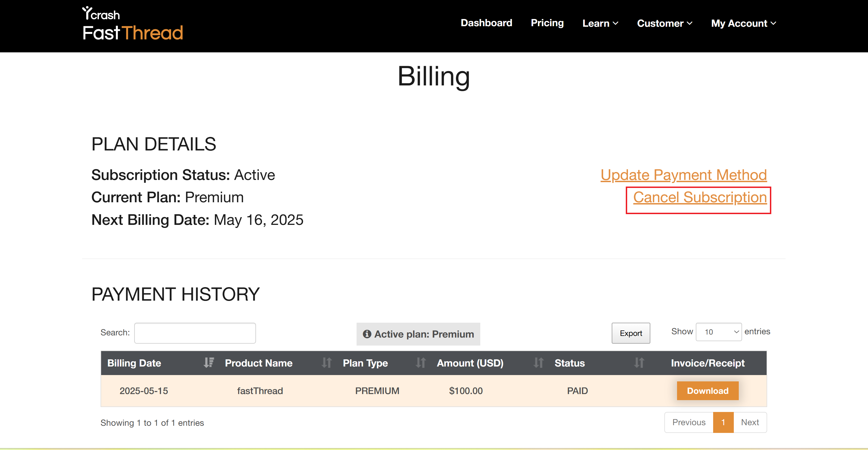This screenshot has height=450, width=868.
Task: Click the Product Name column header
Action: coord(277,363)
